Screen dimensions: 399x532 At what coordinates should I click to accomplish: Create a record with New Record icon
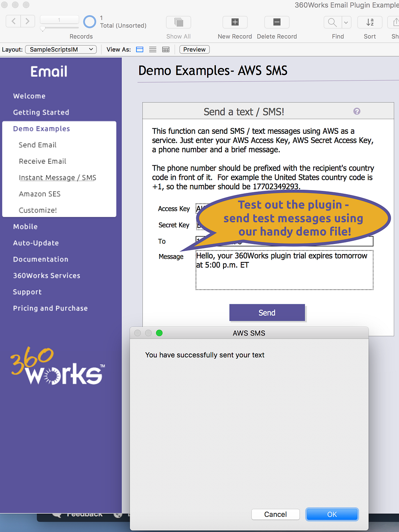[235, 22]
